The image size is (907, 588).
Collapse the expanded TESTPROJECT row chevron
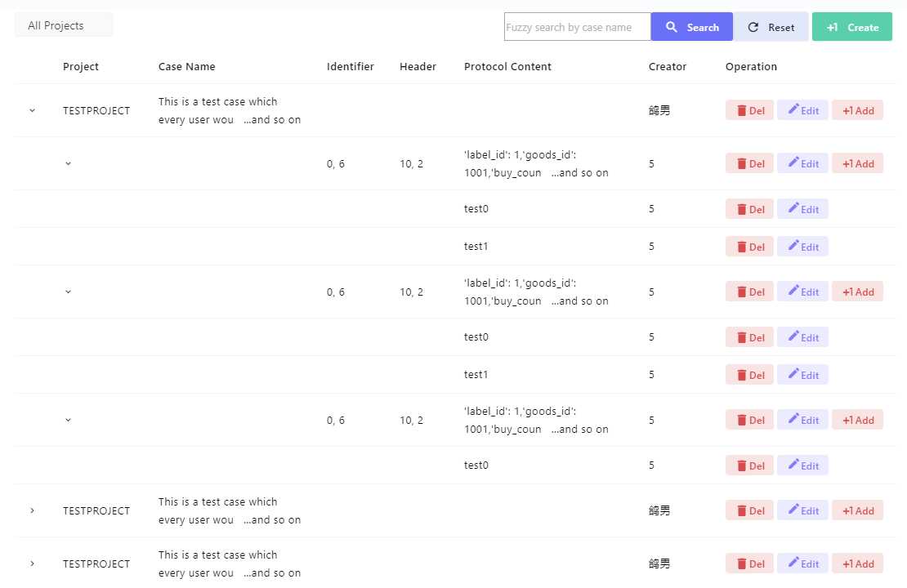[33, 110]
